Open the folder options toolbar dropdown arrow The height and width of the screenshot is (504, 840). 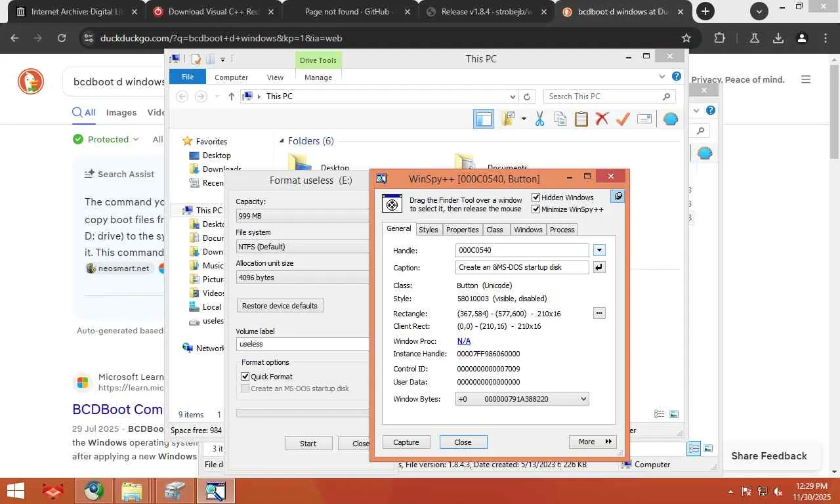click(x=524, y=119)
